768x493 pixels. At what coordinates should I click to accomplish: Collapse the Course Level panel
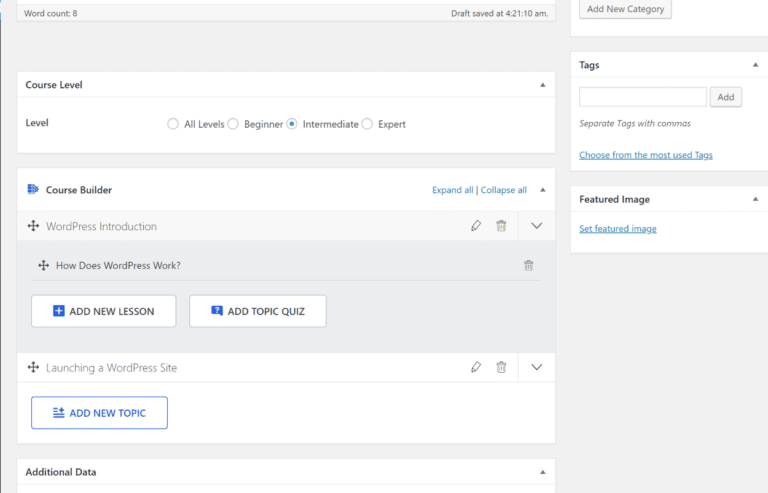(543, 85)
